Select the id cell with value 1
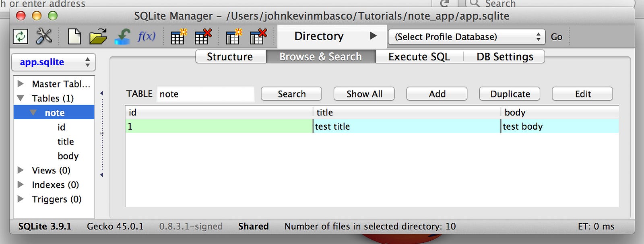The width and height of the screenshot is (644, 244). pyautogui.click(x=219, y=126)
